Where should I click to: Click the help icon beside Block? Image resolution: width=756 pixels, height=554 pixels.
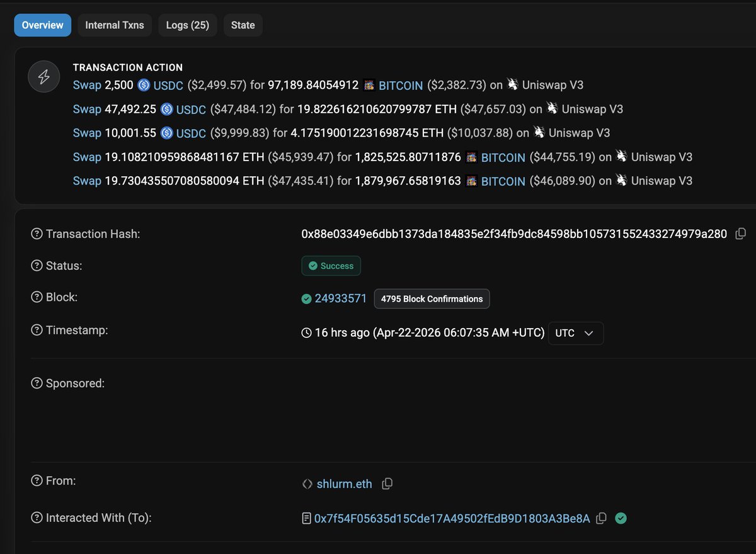[x=37, y=297]
